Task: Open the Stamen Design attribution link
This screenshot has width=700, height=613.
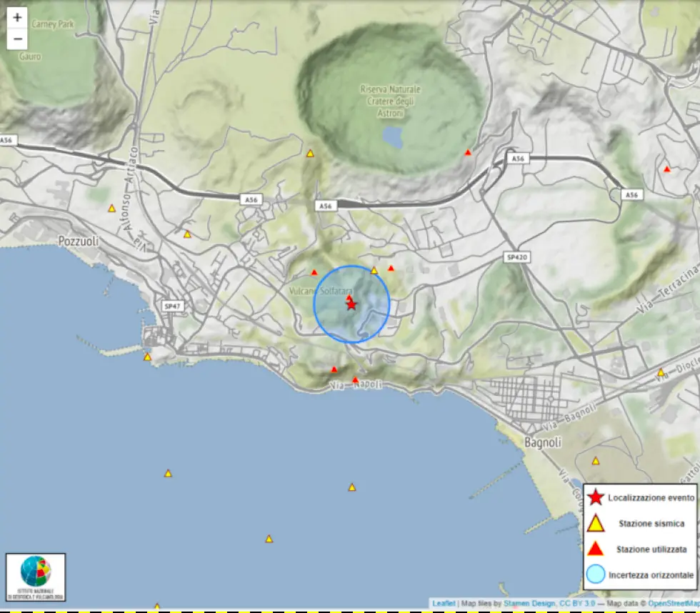Action: click(529, 604)
